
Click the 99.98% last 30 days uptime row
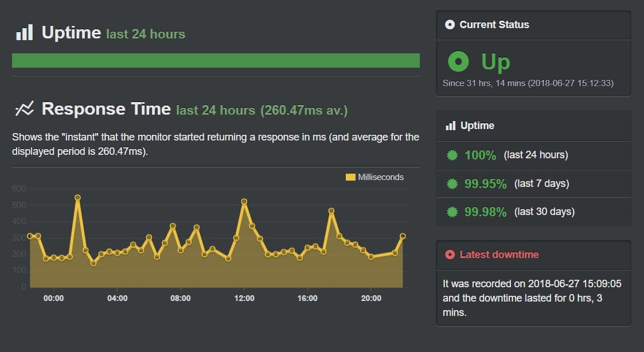tap(533, 212)
